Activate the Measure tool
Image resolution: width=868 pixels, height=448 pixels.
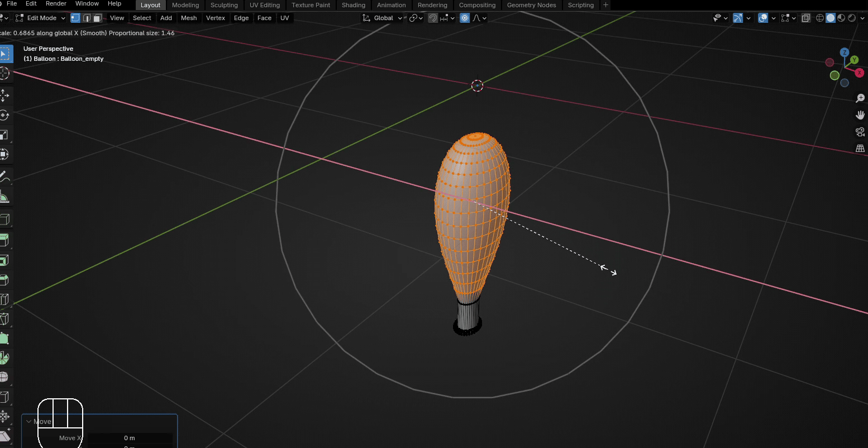pyautogui.click(x=4, y=197)
